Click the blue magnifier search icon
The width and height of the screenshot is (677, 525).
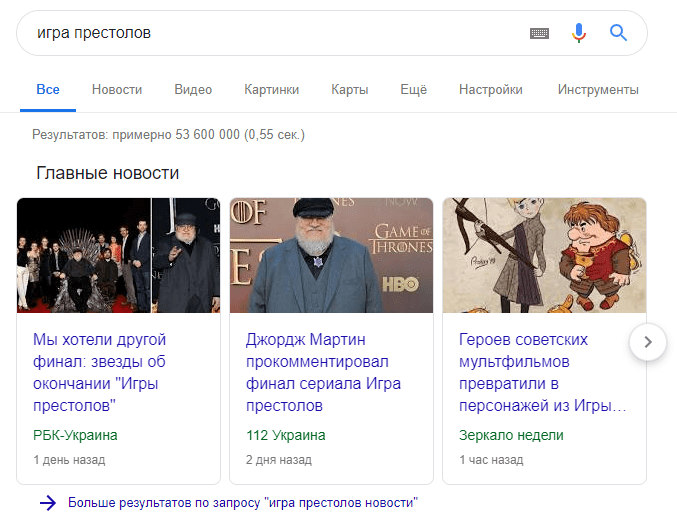pos(618,32)
